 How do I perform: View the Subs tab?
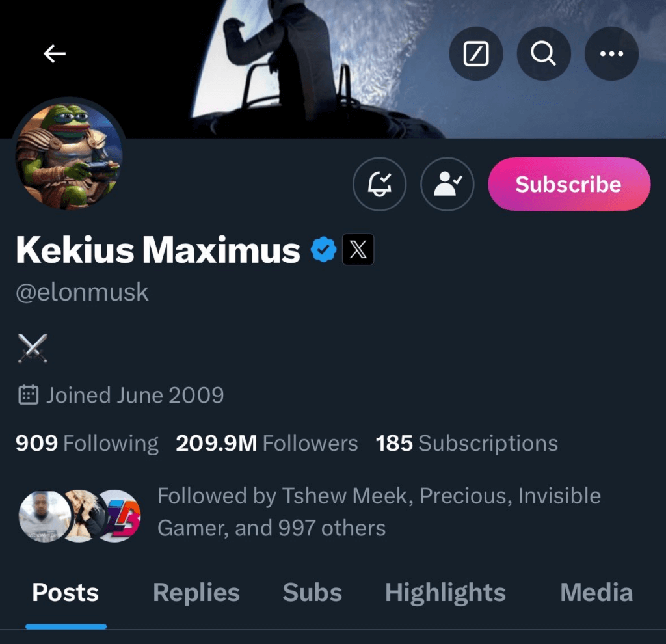(x=312, y=592)
